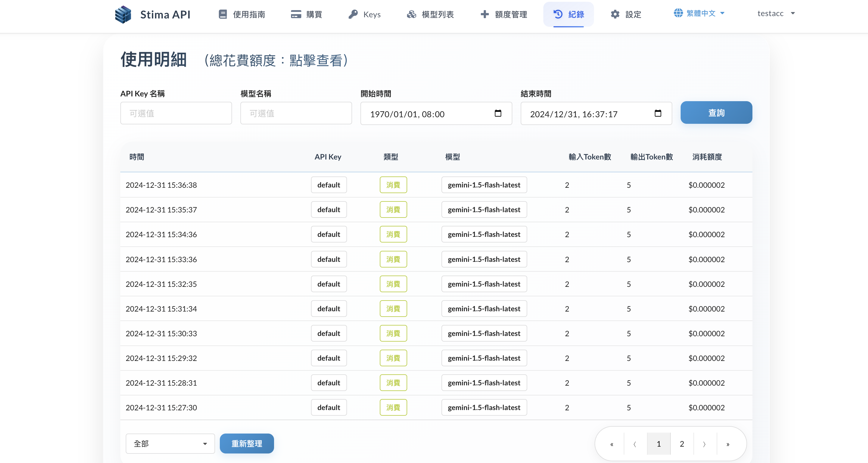Click default key tag in 15:35:37 row
This screenshot has width=868, height=463.
(329, 209)
